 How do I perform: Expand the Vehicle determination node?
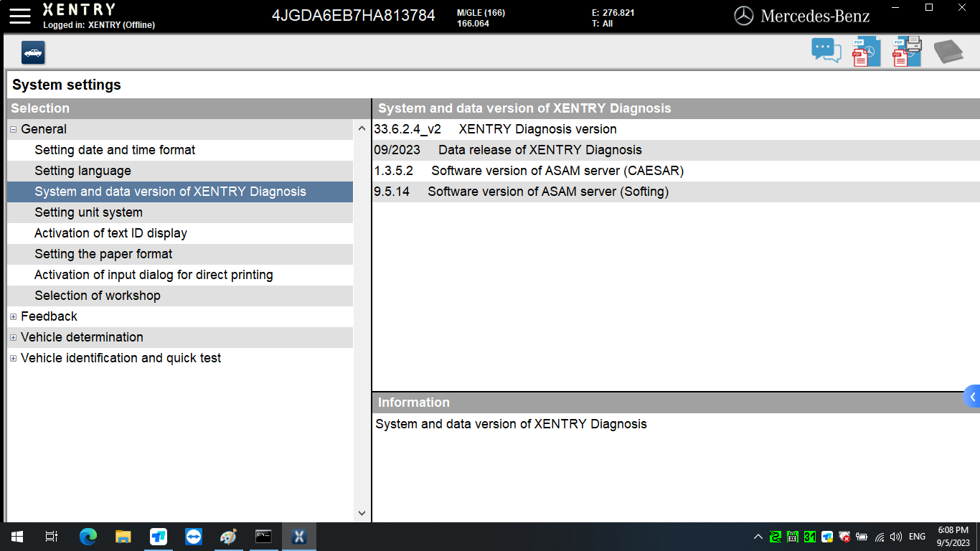coord(13,337)
